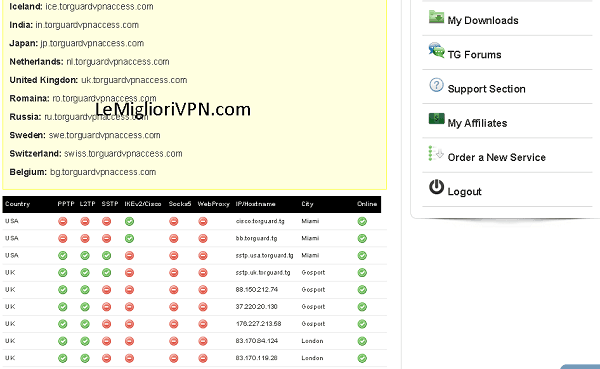Click the L2TP green check for 83.170.119.28
600x369 pixels.
[85, 358]
